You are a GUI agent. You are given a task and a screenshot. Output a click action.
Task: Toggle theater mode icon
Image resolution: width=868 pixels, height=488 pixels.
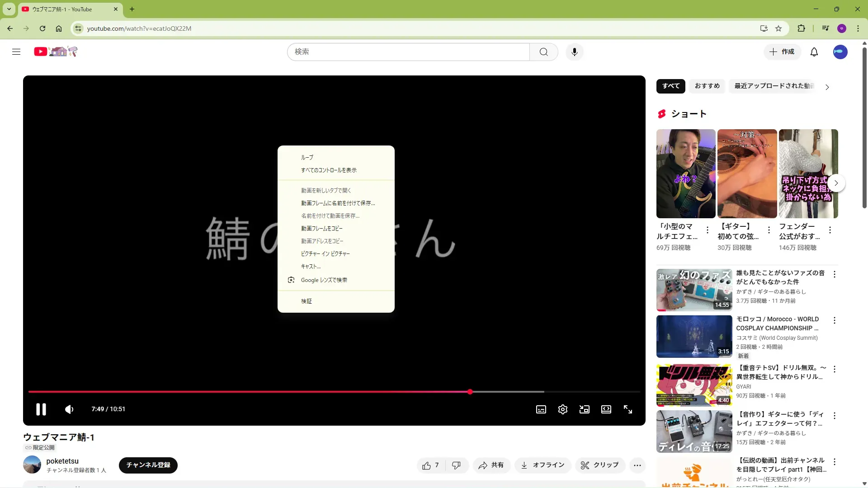pyautogui.click(x=606, y=409)
